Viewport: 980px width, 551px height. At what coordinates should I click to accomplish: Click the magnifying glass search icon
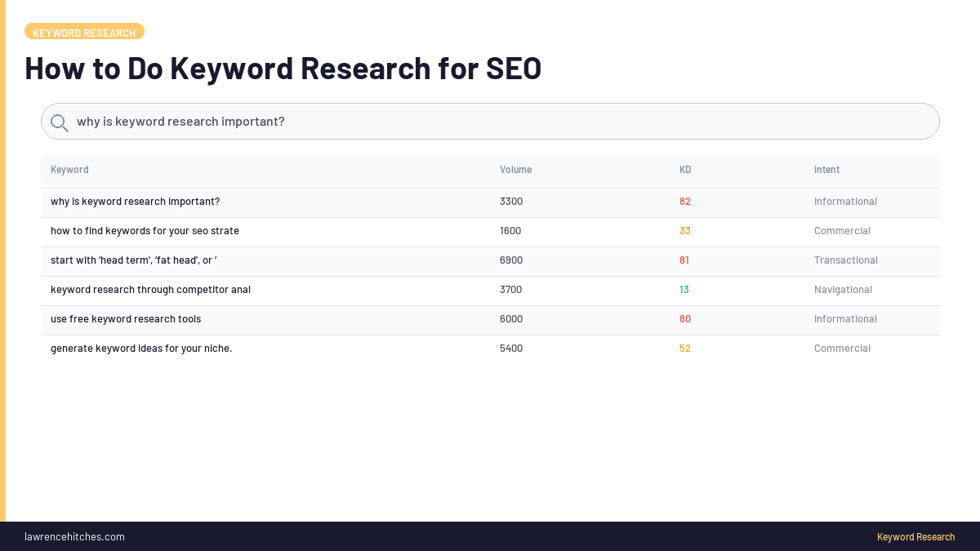coord(59,122)
